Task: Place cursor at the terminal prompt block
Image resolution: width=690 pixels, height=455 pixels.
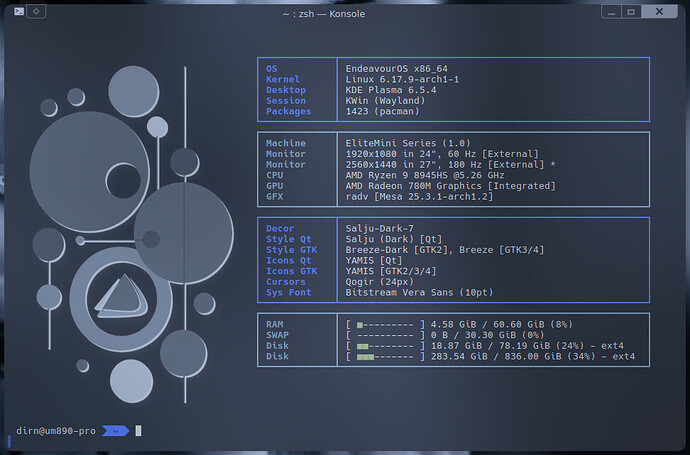Action: tap(139, 431)
